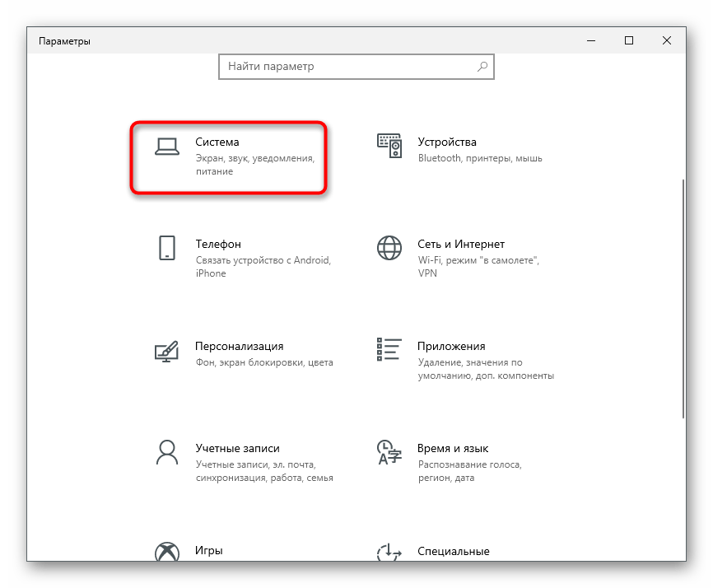The height and width of the screenshot is (588, 713).
Task: Click the Приложения list icon
Action: (x=389, y=349)
